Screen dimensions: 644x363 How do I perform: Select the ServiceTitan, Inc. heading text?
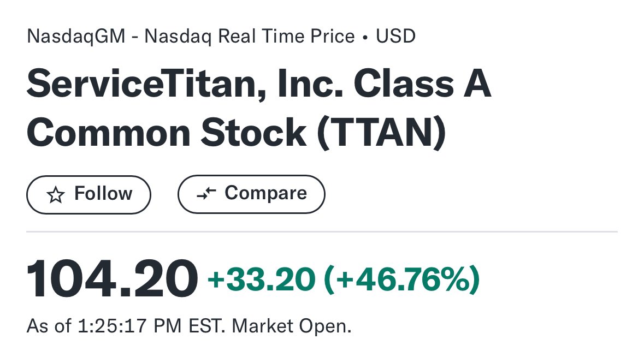pos(185,84)
